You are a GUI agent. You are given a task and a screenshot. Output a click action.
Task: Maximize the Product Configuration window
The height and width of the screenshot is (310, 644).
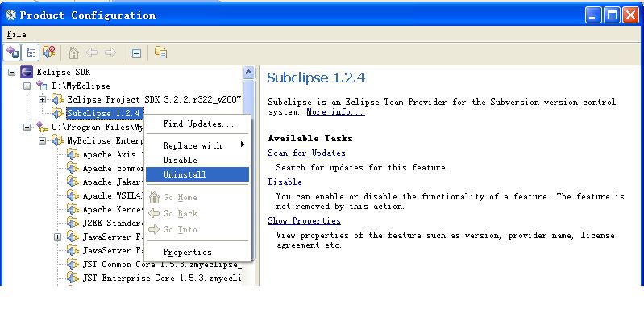612,15
